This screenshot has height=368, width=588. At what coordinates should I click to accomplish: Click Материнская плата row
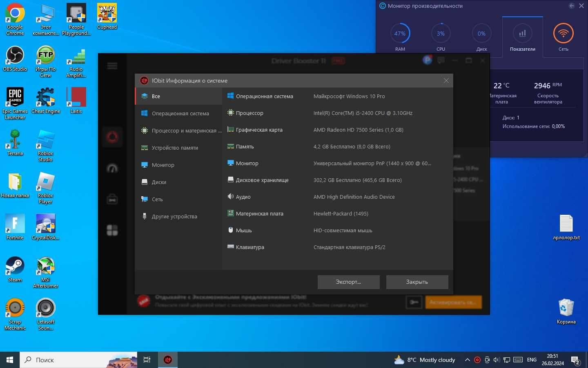click(x=337, y=213)
